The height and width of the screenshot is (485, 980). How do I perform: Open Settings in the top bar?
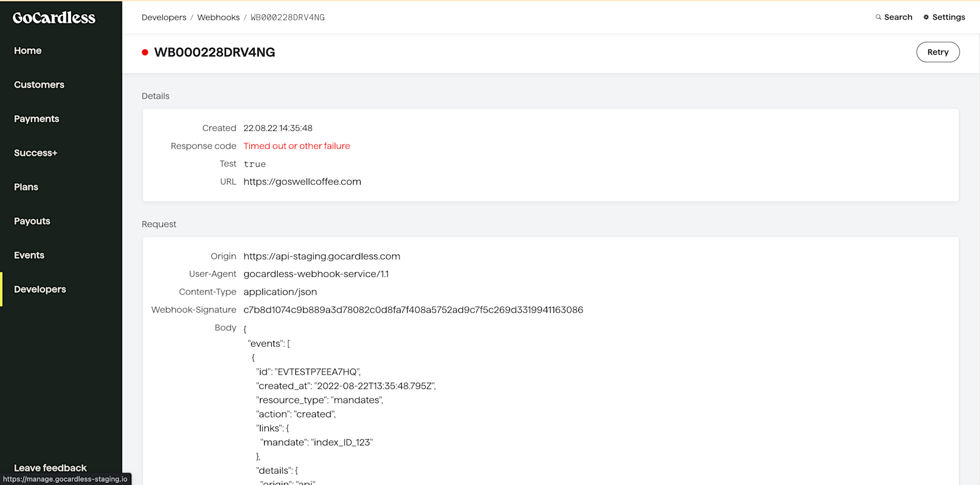[944, 17]
